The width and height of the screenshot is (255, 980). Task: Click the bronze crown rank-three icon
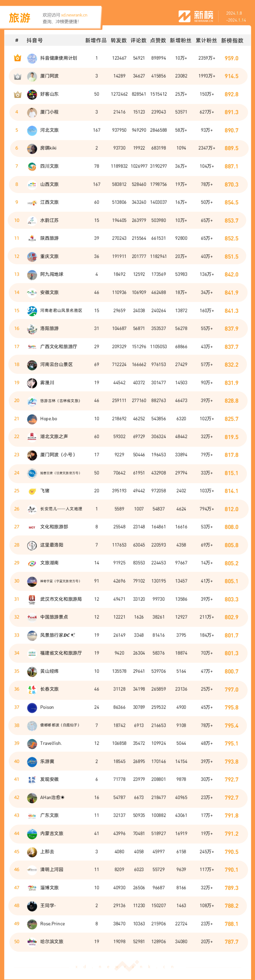click(x=17, y=94)
